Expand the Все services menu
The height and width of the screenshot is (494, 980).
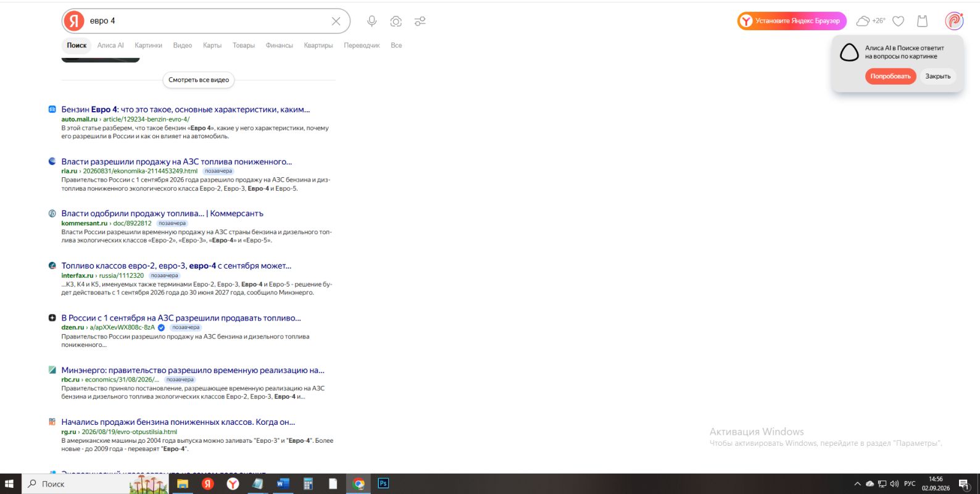[x=396, y=45]
